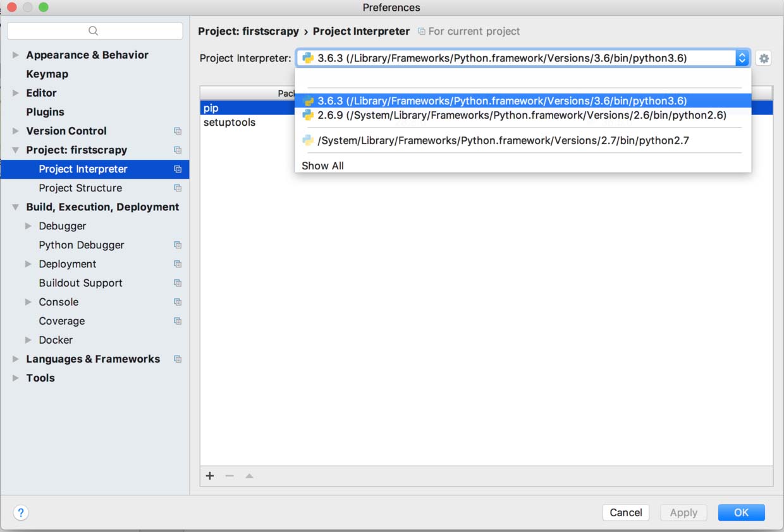This screenshot has width=784, height=532.
Task: Click project-level icon beside Coverage
Action: [x=178, y=321]
